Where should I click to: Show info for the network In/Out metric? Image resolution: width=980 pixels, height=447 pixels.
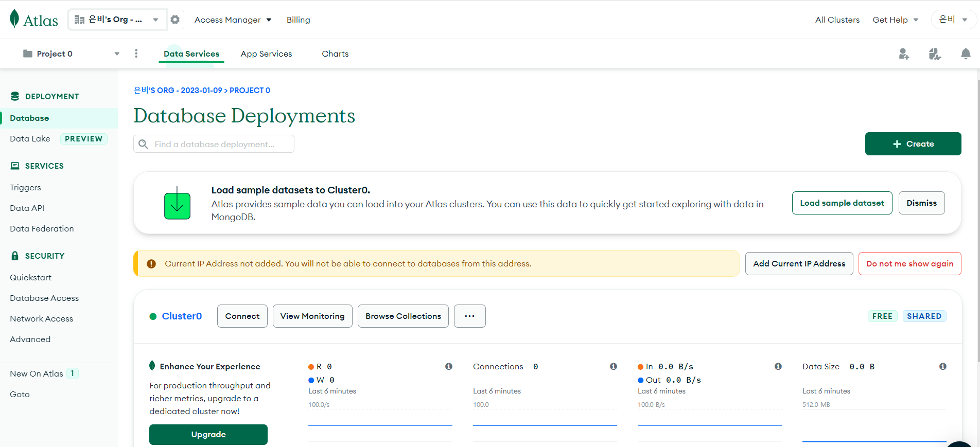coord(778,366)
